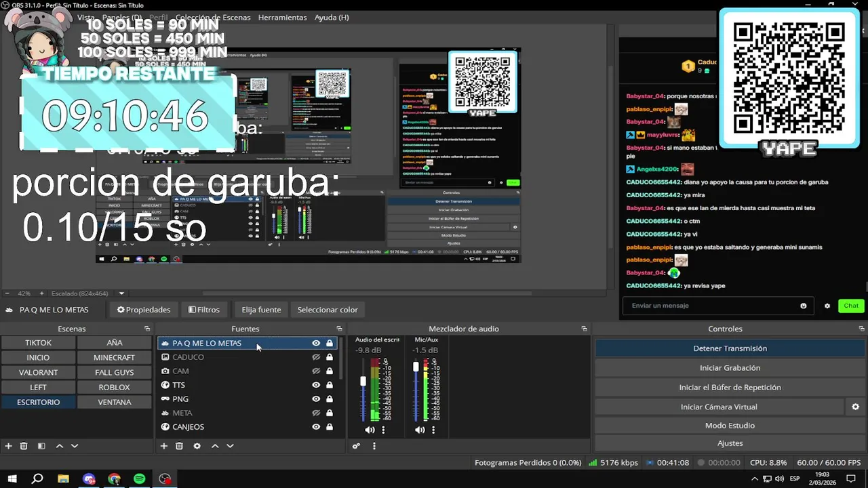868x488 pixels.
Task: Open the Paneles (D) menu
Action: click(122, 18)
